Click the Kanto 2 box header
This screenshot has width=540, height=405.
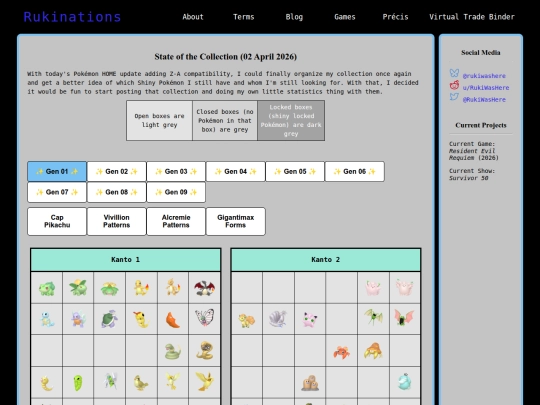[x=326, y=260]
